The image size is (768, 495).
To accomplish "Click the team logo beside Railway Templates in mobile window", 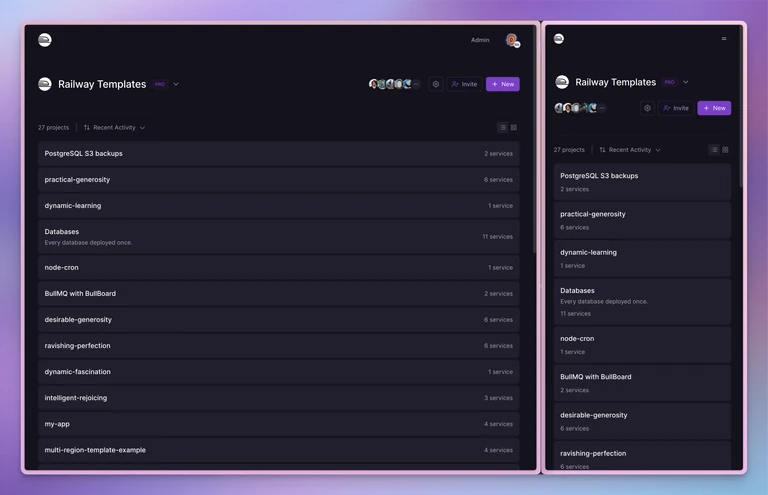I will tap(562, 82).
